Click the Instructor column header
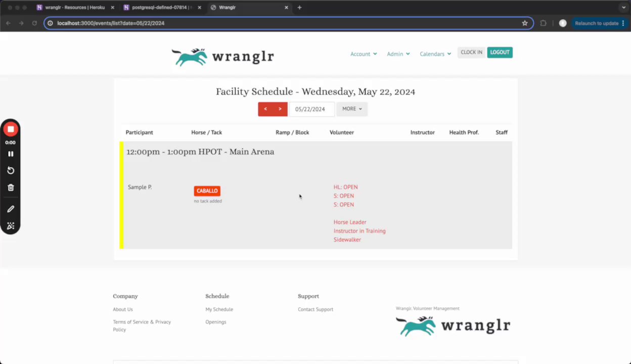This screenshot has width=631, height=364. [x=423, y=132]
